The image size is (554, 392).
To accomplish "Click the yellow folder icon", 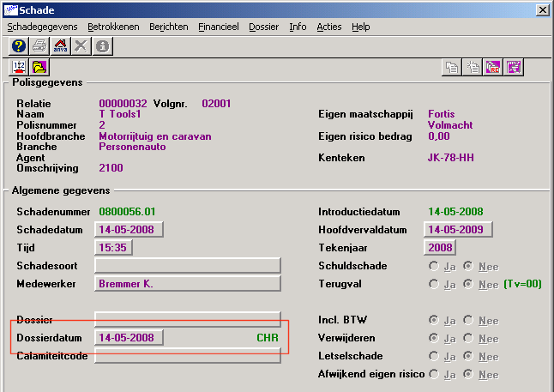I will pyautogui.click(x=39, y=67).
